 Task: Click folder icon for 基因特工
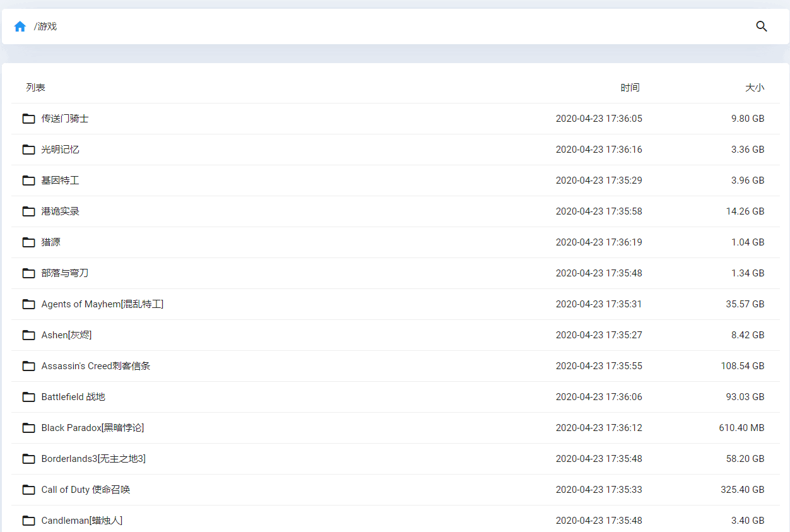[x=28, y=180]
